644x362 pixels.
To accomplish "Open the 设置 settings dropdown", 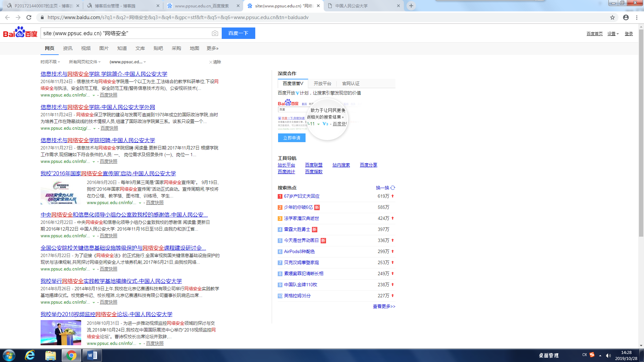I will pyautogui.click(x=613, y=34).
